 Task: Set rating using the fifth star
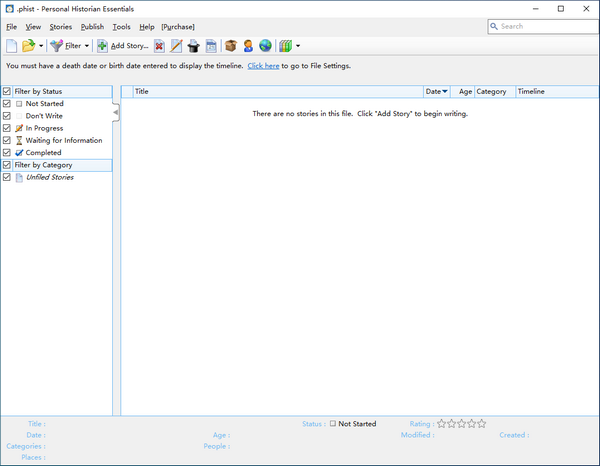(x=482, y=424)
